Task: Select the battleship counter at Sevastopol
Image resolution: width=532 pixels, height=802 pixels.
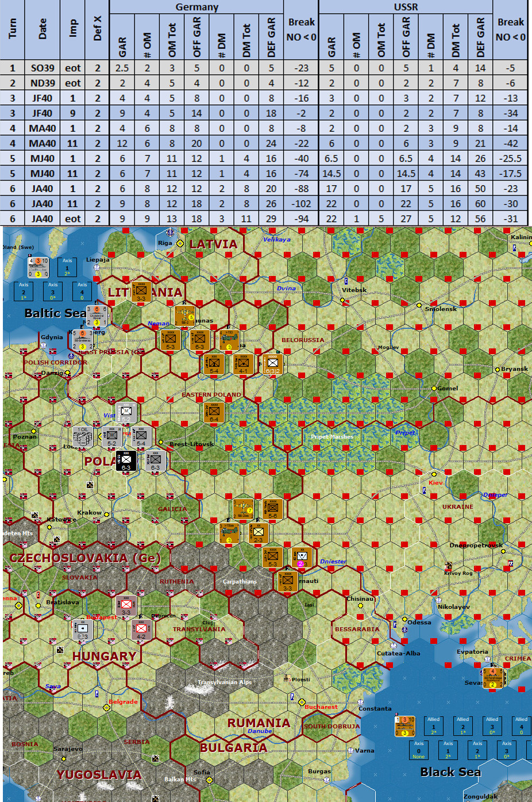Action: (x=492, y=678)
